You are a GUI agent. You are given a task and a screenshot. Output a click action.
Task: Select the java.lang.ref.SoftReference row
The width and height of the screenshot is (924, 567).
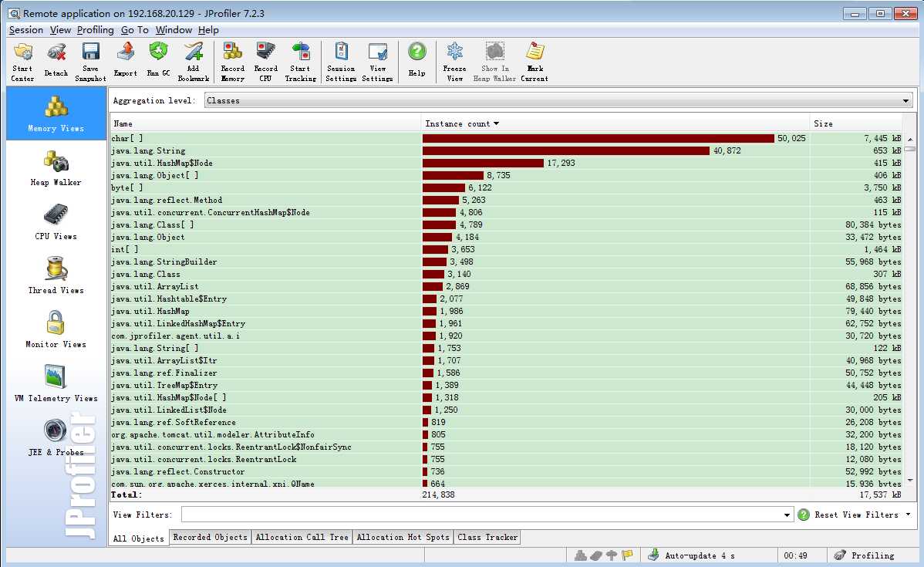tap(507, 422)
